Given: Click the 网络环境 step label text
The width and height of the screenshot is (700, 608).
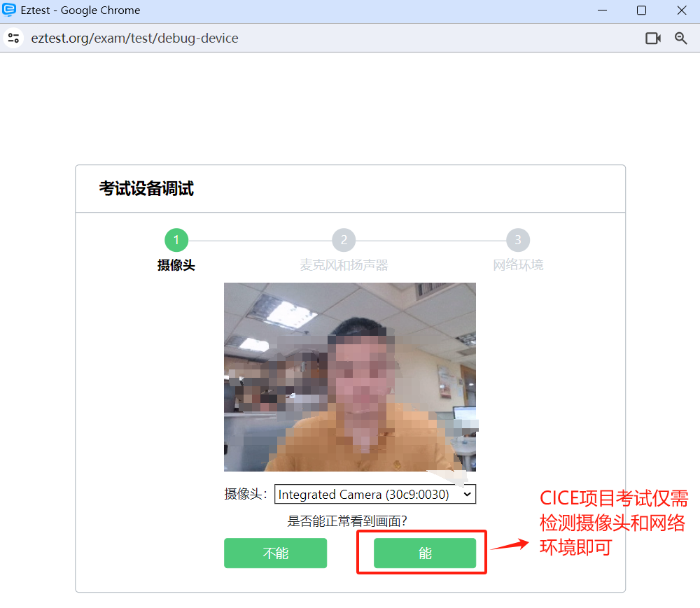Looking at the screenshot, I should [x=518, y=267].
